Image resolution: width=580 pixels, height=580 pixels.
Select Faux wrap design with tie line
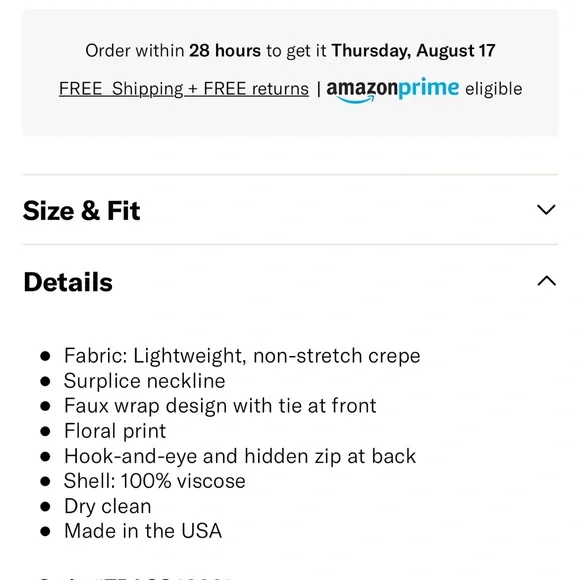tap(220, 406)
